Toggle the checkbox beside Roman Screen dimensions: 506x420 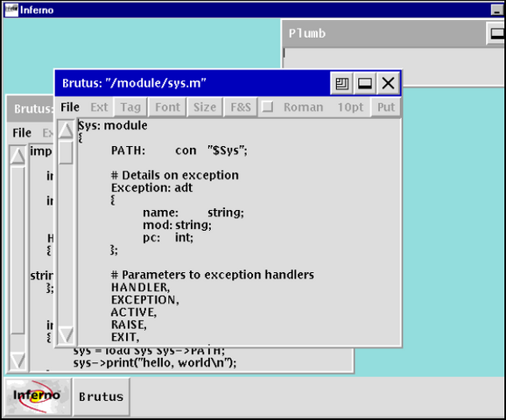tap(268, 107)
